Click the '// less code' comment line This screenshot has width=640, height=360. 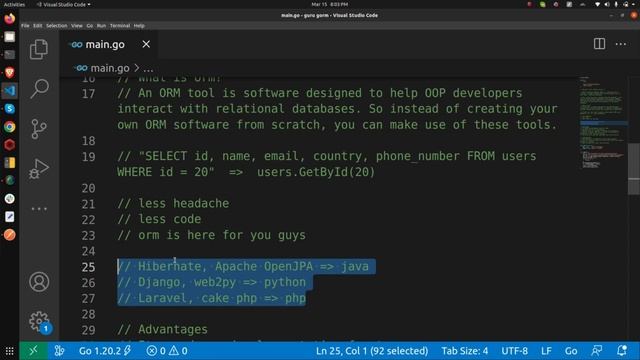(159, 219)
